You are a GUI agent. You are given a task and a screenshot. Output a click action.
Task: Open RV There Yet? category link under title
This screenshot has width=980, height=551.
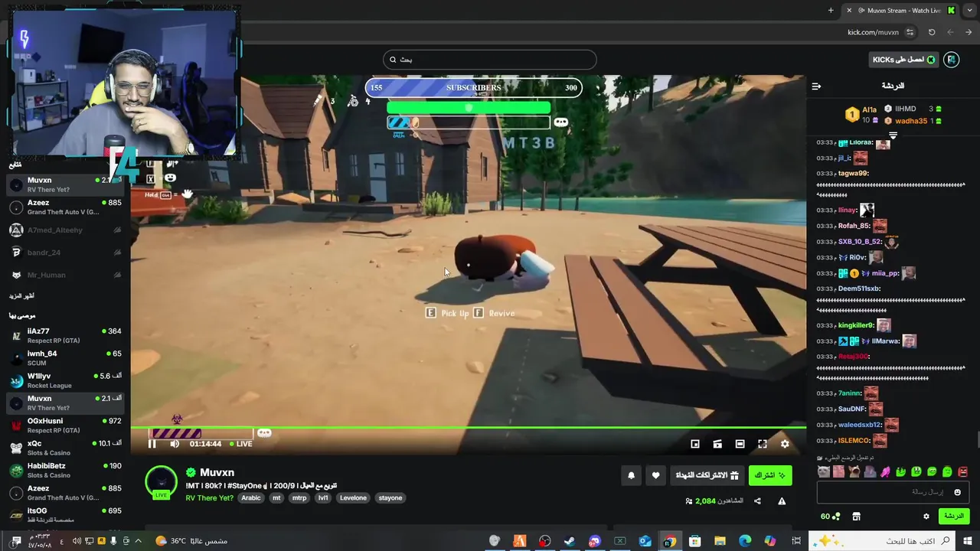point(209,498)
